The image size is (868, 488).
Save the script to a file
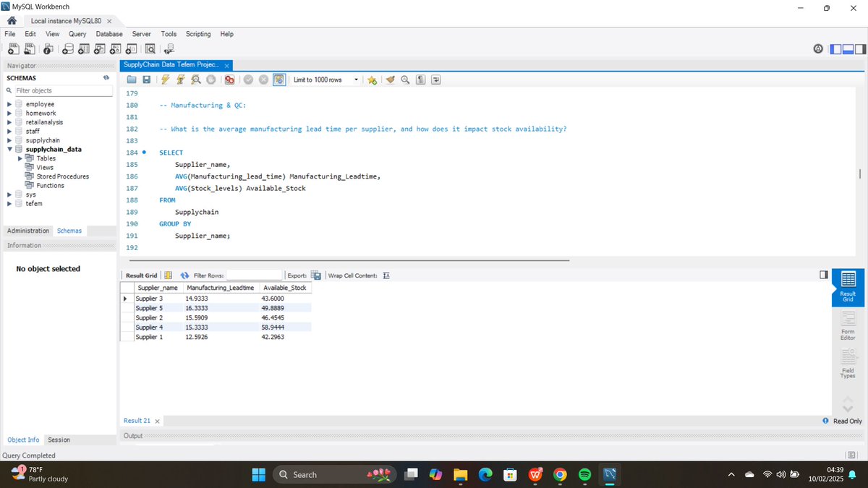pyautogui.click(x=147, y=80)
